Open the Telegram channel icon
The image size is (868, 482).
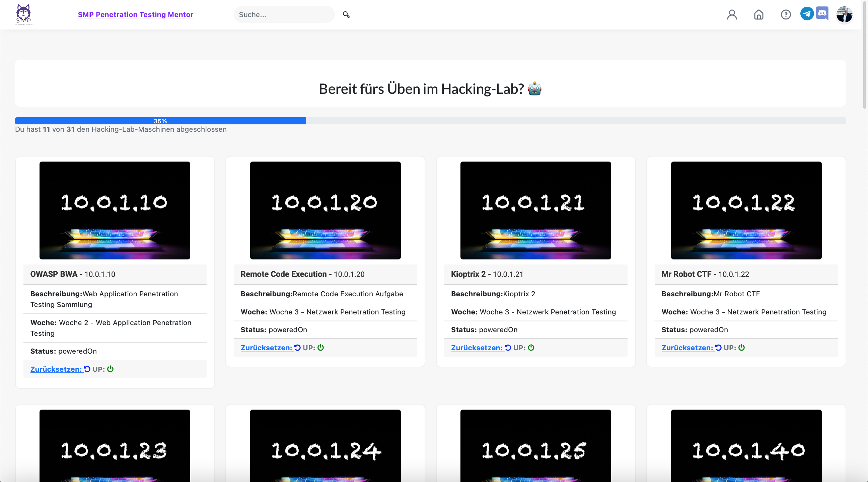[807, 14]
